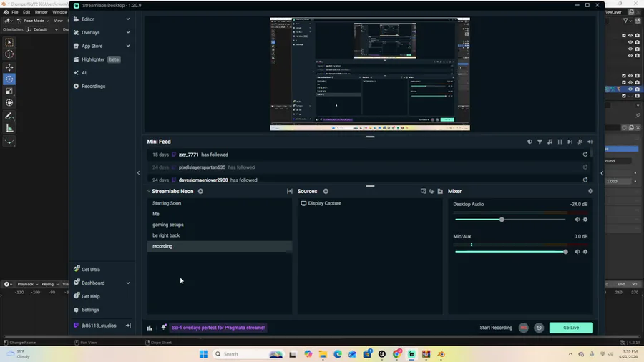Open the performance stats bar chart icon

pyautogui.click(x=150, y=328)
